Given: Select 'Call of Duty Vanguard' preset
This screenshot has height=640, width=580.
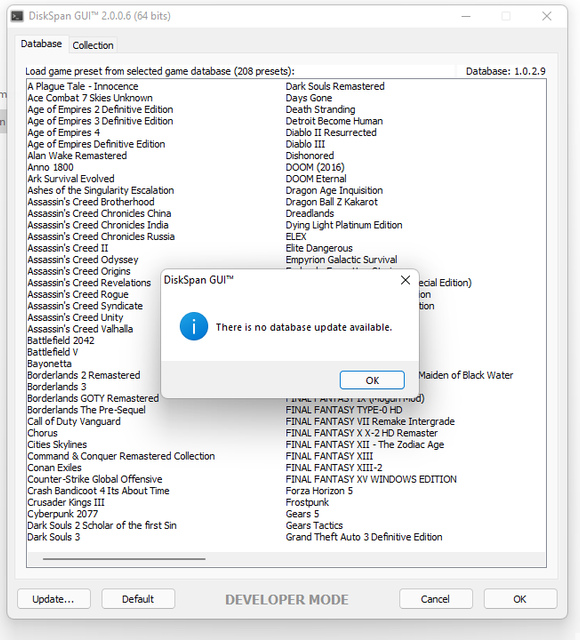Looking at the screenshot, I should [x=74, y=422].
